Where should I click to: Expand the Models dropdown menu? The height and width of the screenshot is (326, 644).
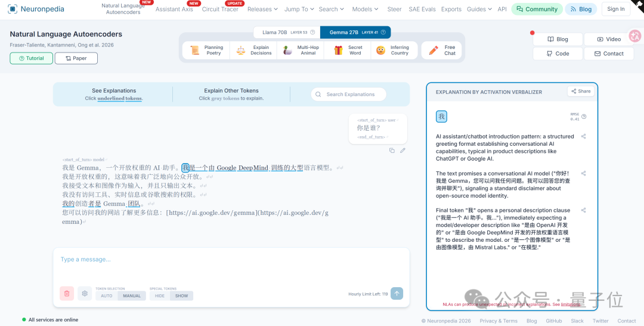(365, 9)
